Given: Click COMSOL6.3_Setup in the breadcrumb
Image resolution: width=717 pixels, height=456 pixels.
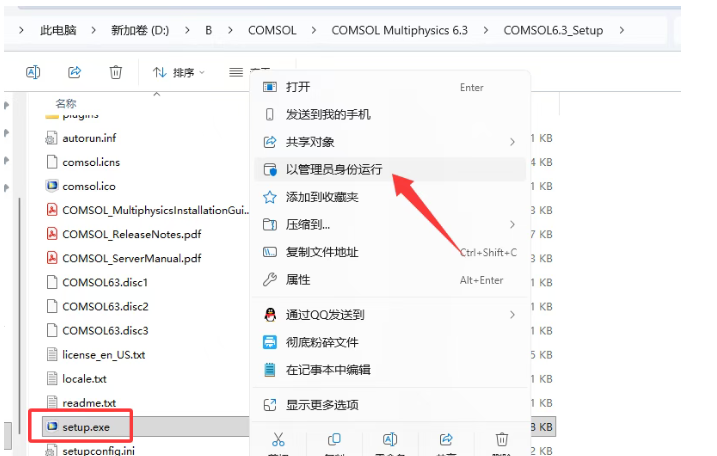Looking at the screenshot, I should pyautogui.click(x=553, y=30).
